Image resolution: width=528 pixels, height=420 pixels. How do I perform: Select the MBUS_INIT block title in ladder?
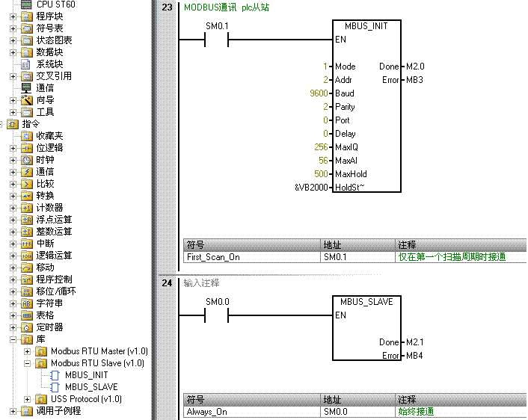point(366,26)
